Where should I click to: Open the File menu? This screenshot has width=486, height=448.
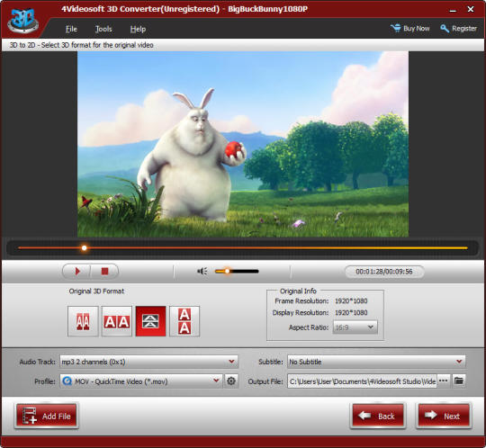coord(71,29)
